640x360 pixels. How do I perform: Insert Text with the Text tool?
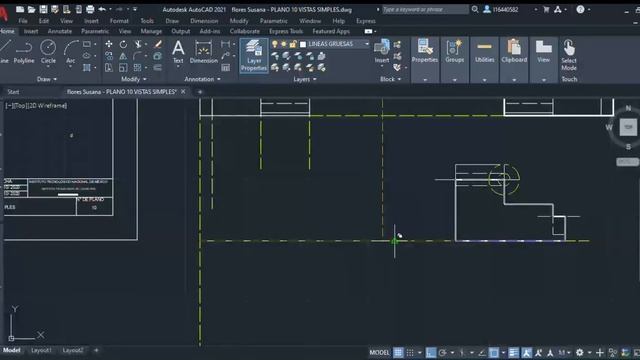tap(178, 52)
